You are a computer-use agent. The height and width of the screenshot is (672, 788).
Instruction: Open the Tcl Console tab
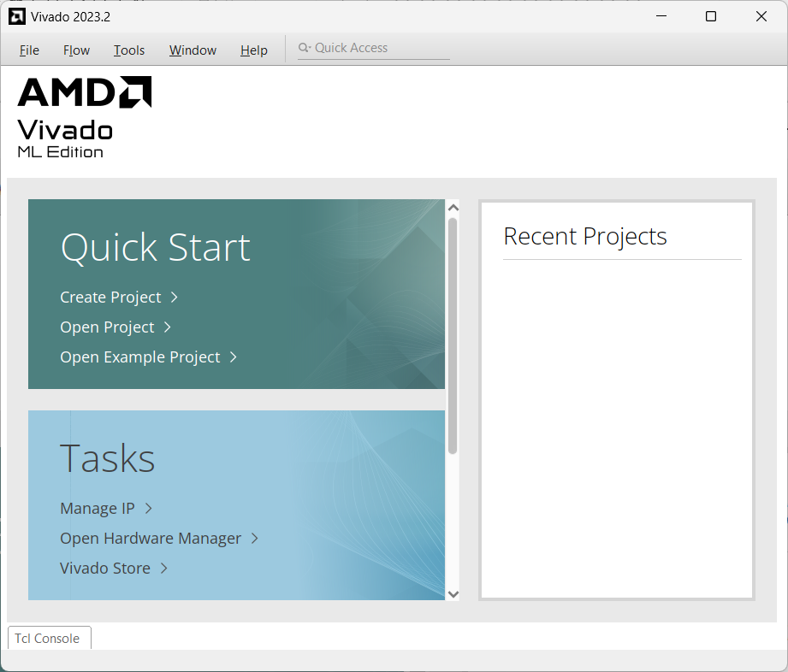(50, 638)
